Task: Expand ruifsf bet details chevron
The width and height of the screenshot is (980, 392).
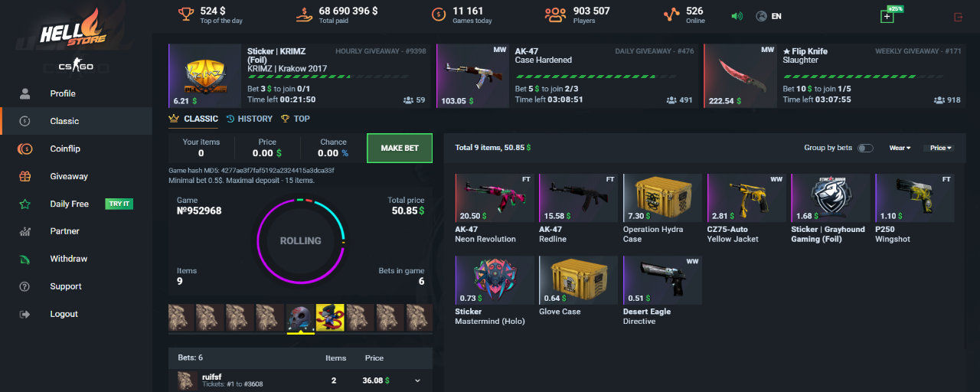Action: click(x=417, y=381)
